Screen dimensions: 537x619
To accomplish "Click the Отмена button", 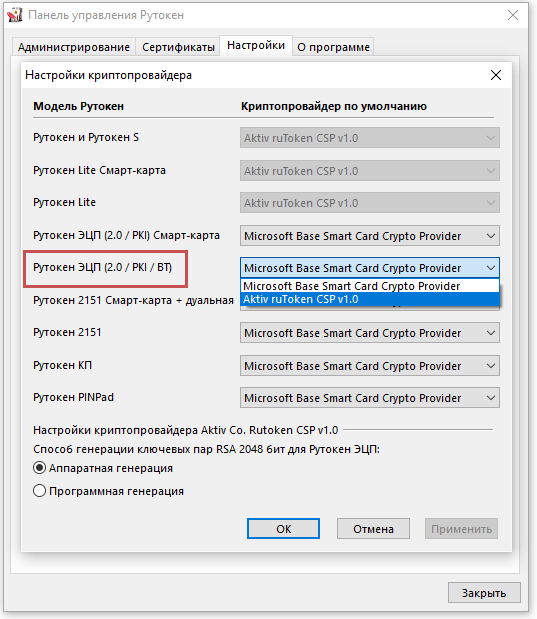I will (373, 529).
